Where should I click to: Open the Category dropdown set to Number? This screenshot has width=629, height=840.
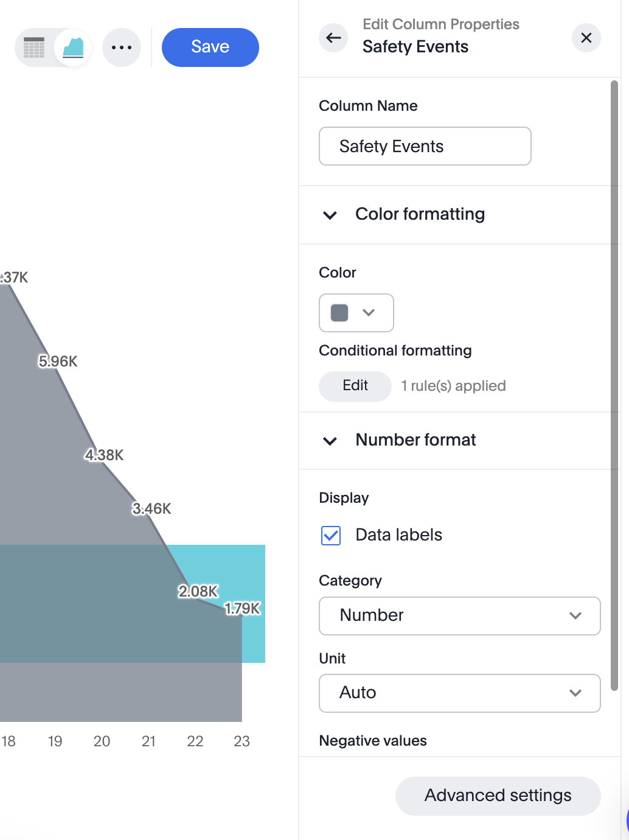pos(459,616)
